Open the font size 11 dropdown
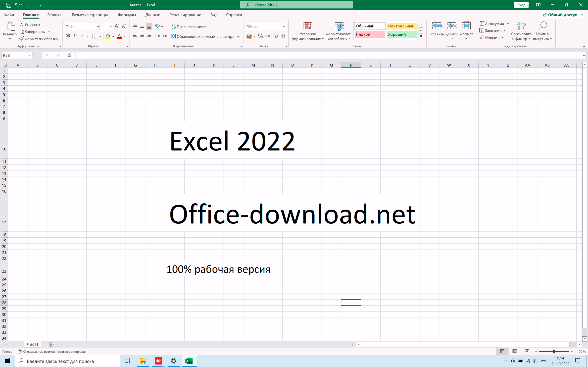588x367 pixels. tap(111, 27)
